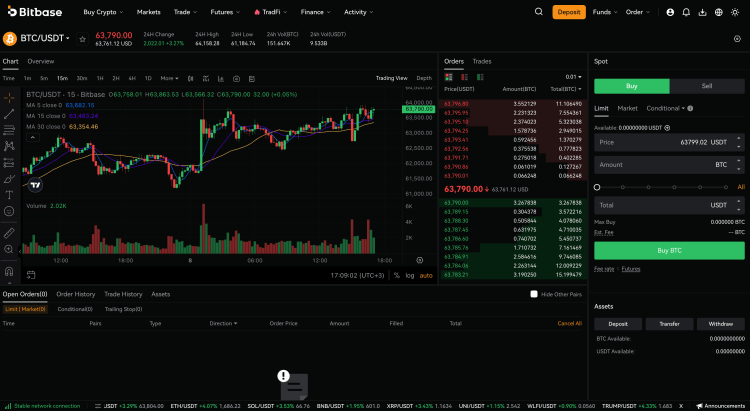Take chart snapshot with camera icon
This screenshot has height=411, width=750.
coord(236,78)
